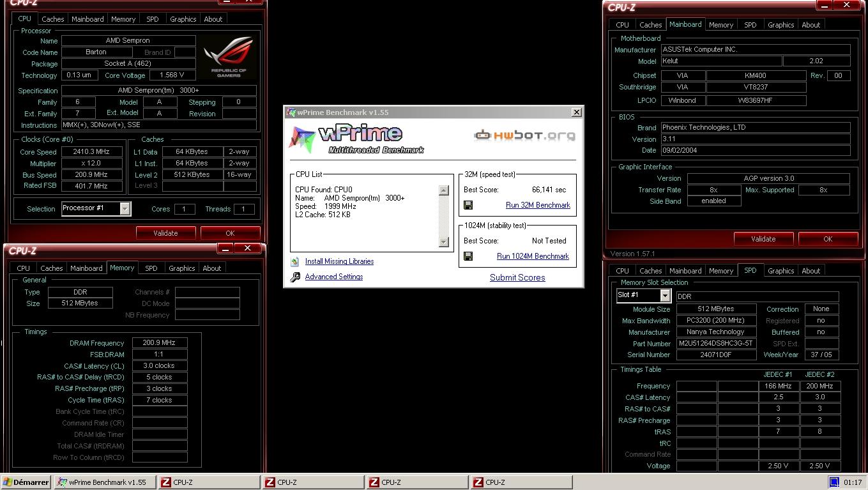Click the FSB:DRAM ratio 1:1 field

point(160,355)
